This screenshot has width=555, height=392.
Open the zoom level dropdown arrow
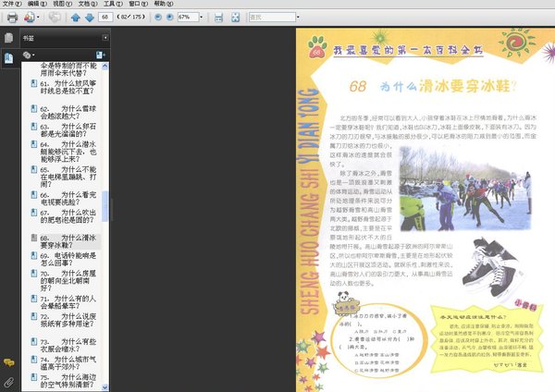coord(202,17)
